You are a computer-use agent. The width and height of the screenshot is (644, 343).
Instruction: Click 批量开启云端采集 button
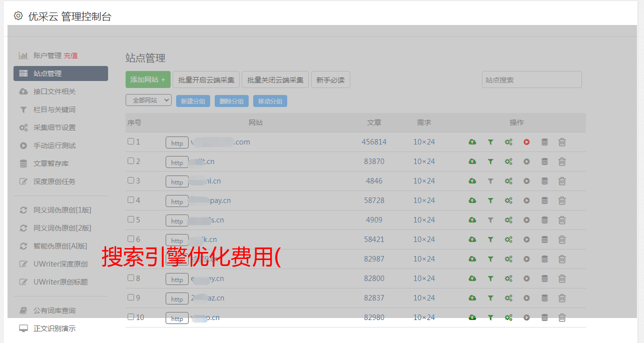(206, 79)
